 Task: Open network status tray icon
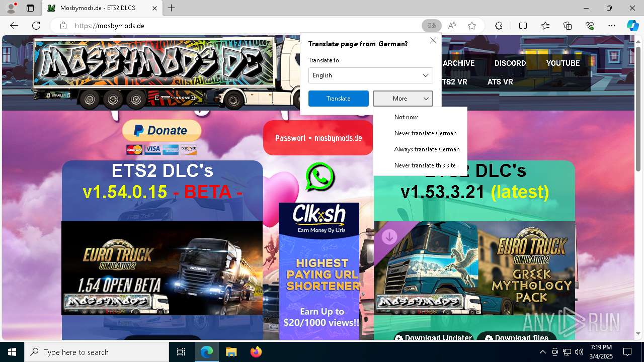(567, 352)
